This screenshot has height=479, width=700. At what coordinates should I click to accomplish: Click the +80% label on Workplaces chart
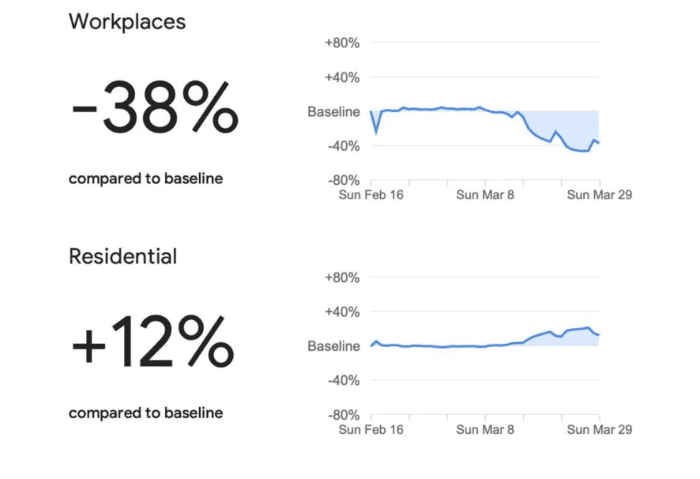point(342,43)
